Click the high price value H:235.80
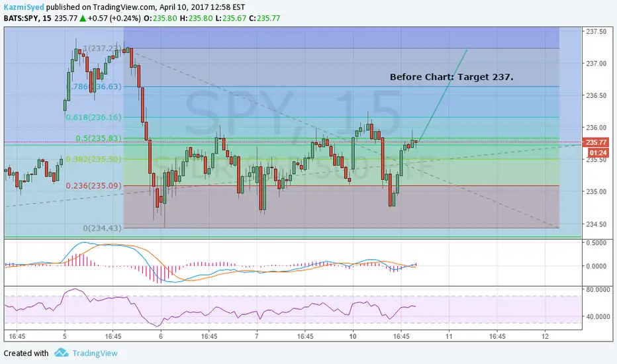617x364 pixels. tap(196, 18)
